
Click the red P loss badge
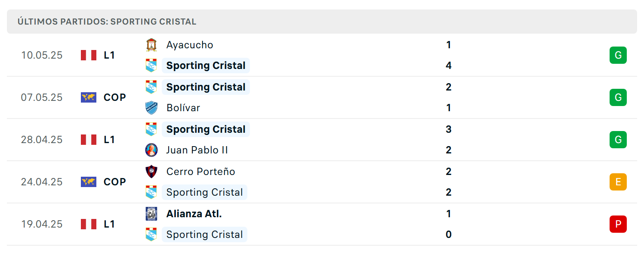coord(618,224)
